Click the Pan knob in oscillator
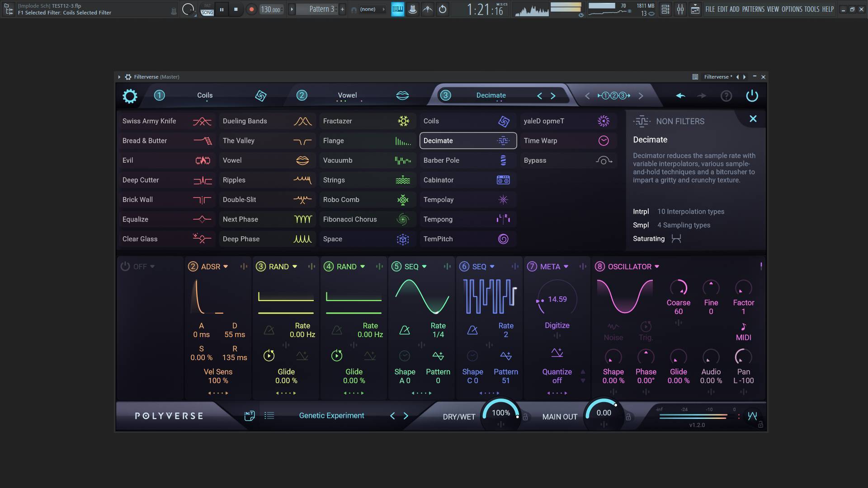Image resolution: width=868 pixels, height=488 pixels. [x=743, y=357]
